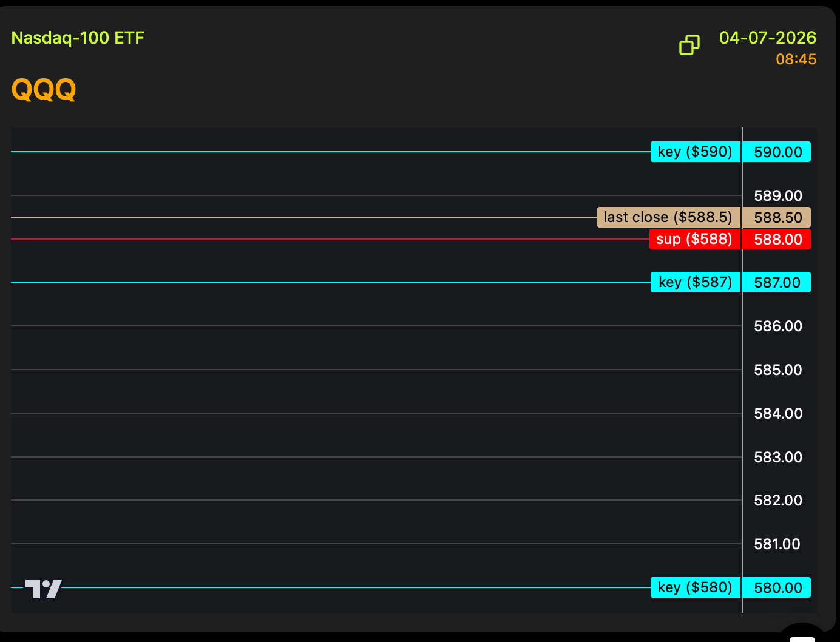The width and height of the screenshot is (840, 642).
Task: Click the red 588.00 price tag
Action: point(777,240)
